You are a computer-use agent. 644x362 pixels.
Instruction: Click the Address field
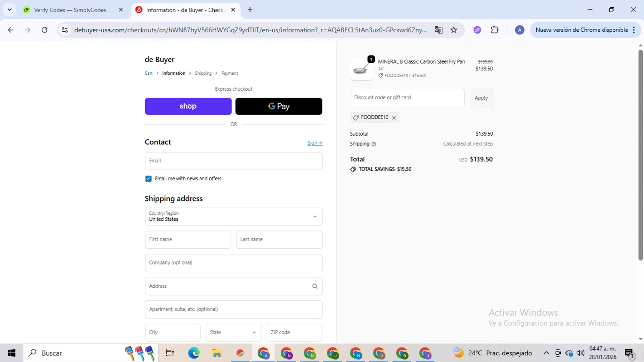pos(234,286)
